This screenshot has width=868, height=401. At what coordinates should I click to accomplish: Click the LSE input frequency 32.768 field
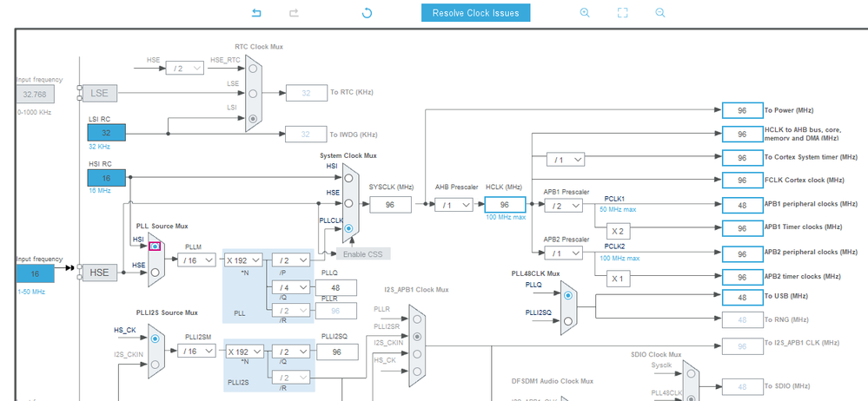[36, 94]
